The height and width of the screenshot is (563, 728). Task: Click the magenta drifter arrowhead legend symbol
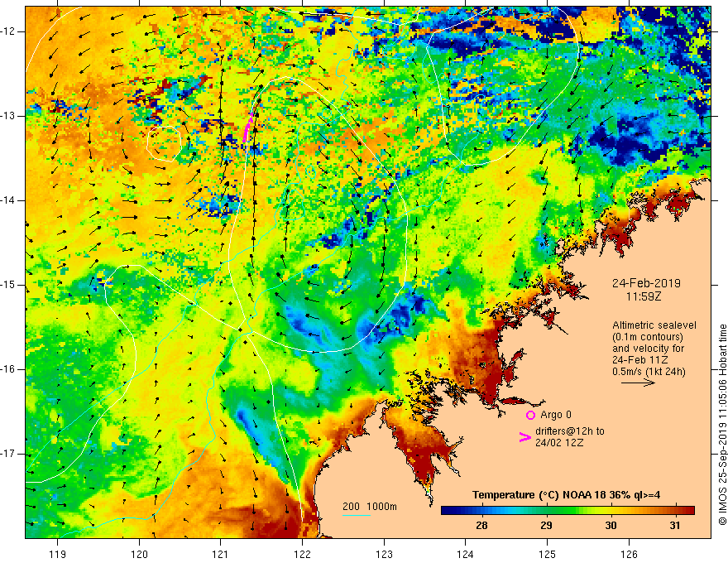[x=524, y=437]
